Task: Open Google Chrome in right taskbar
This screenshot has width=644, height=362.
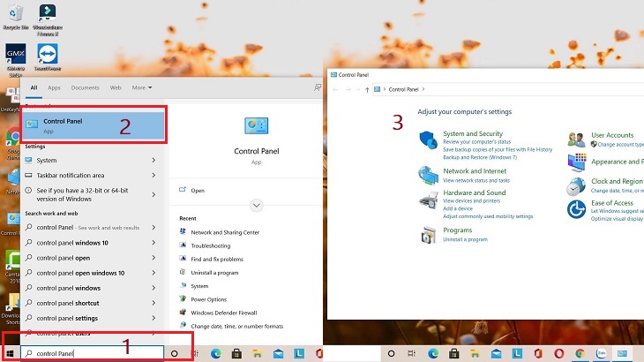Action: pos(580,353)
